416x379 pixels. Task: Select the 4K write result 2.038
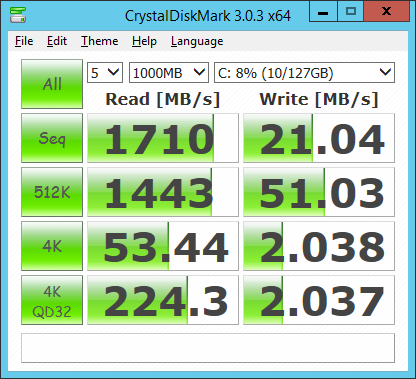click(x=319, y=246)
